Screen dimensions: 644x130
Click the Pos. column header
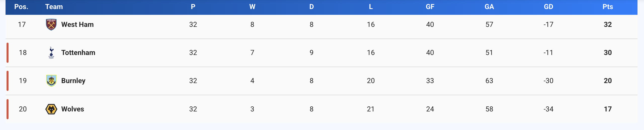[21, 7]
